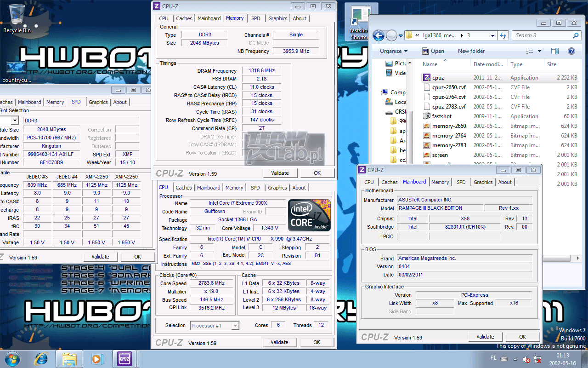Click Validate in the Memory window
Viewport: 588px width, 368px height.
(x=280, y=173)
